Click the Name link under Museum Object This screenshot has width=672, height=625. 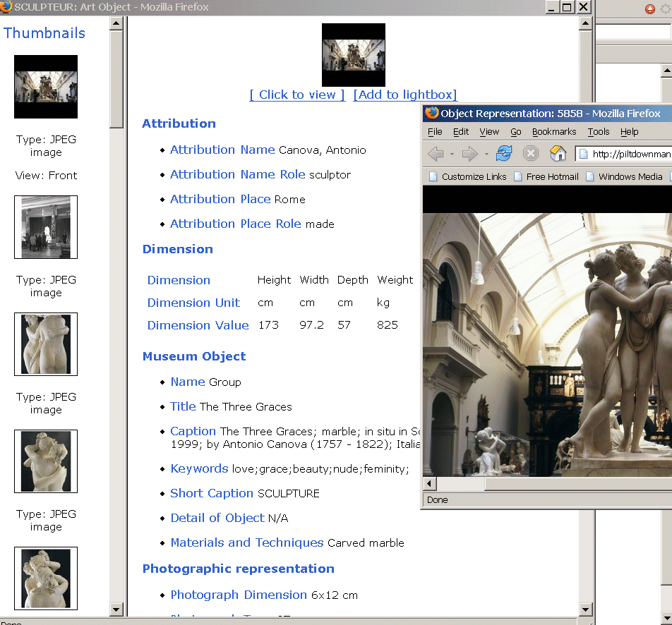(x=188, y=382)
